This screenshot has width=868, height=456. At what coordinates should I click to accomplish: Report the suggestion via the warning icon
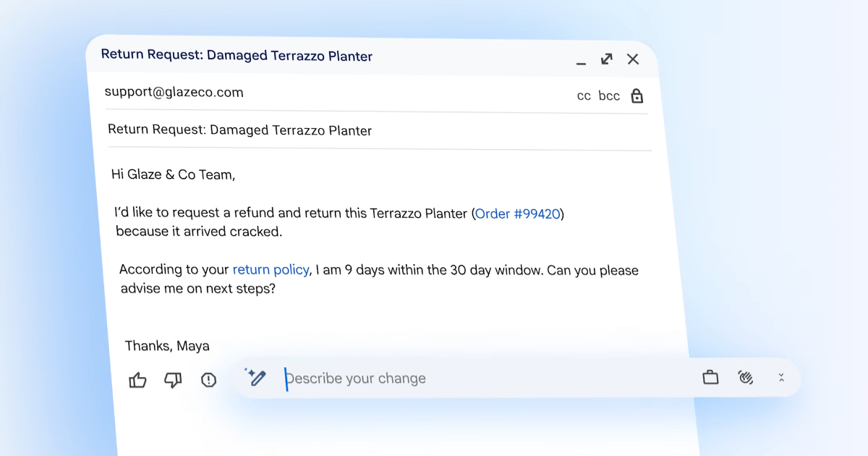[208, 380]
